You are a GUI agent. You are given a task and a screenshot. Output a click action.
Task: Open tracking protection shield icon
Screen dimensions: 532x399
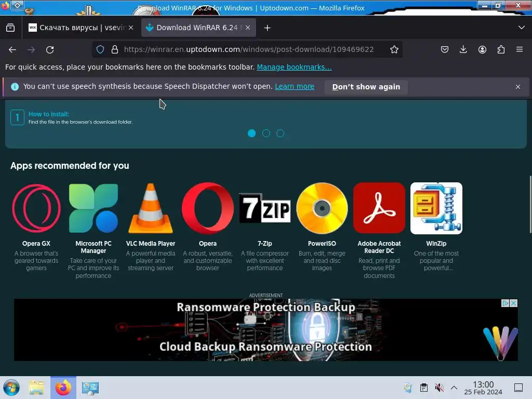100,49
